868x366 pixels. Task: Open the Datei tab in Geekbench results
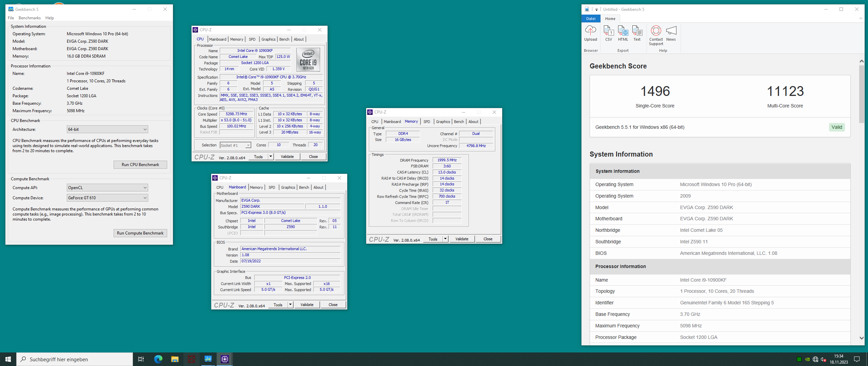coord(591,19)
